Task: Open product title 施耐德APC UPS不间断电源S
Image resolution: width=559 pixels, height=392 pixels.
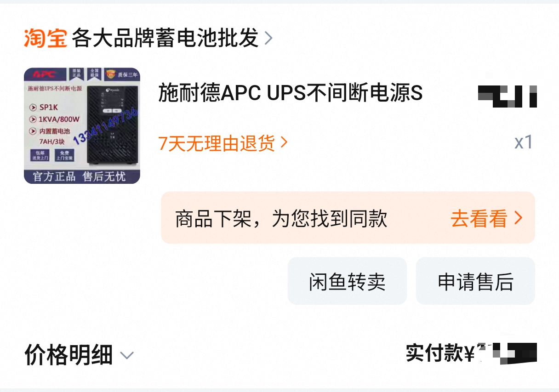Action: (291, 93)
